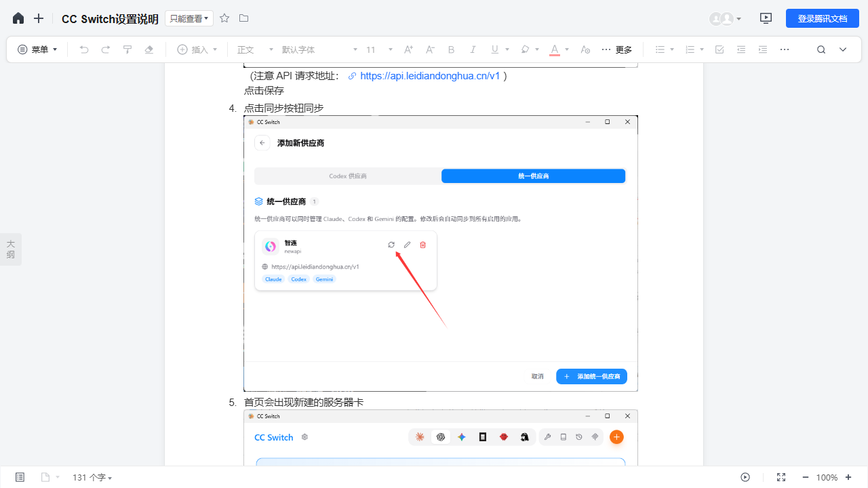Create a new document with plus icon
This screenshot has width=868, height=488.
coord(39,18)
